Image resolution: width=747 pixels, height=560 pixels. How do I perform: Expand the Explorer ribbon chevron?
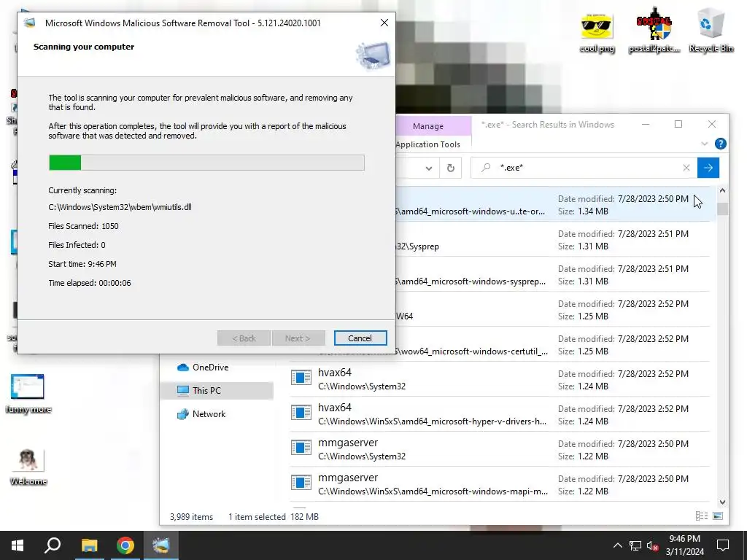click(704, 144)
